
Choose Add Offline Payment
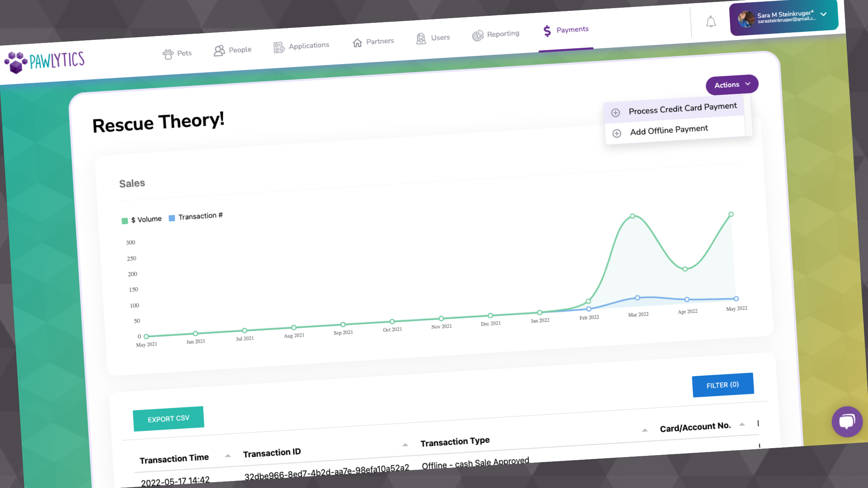point(675,130)
